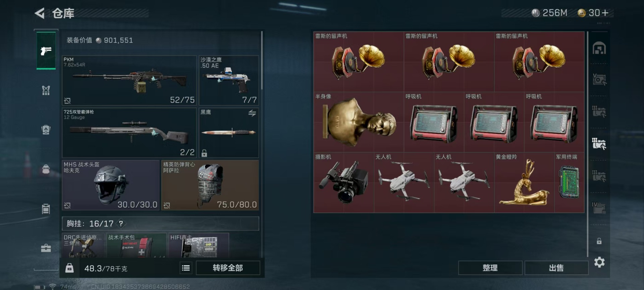Toggle the PKM weapon binding icon
Viewport: 644px width, 290px height.
(67, 101)
